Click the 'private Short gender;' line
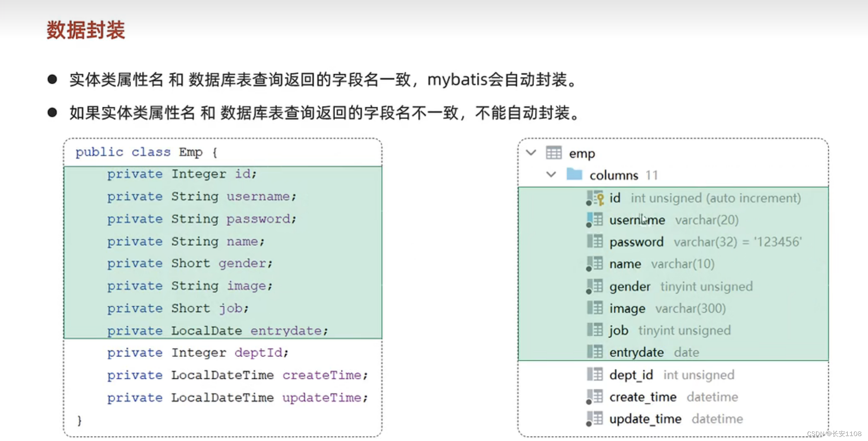Image resolution: width=868 pixels, height=441 pixels. 190,264
